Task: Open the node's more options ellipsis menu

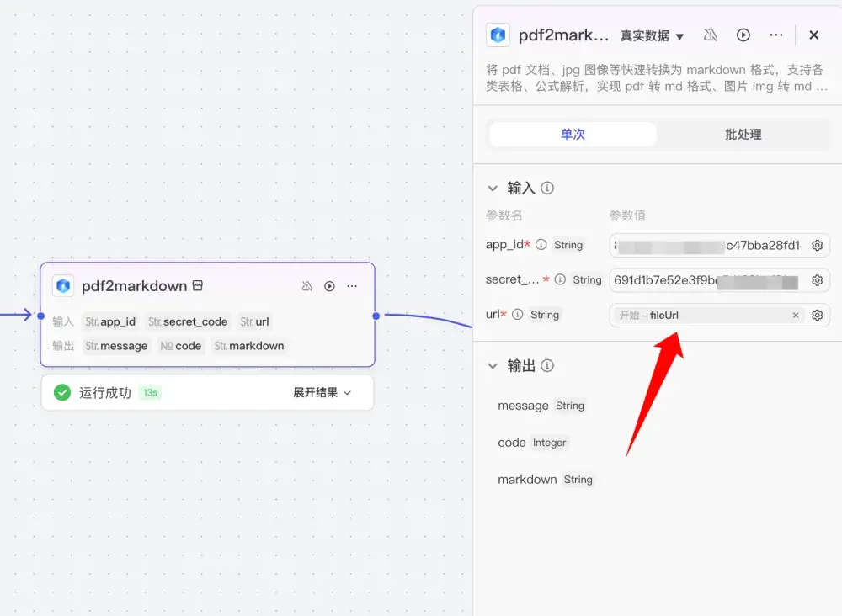Action: pyautogui.click(x=352, y=286)
